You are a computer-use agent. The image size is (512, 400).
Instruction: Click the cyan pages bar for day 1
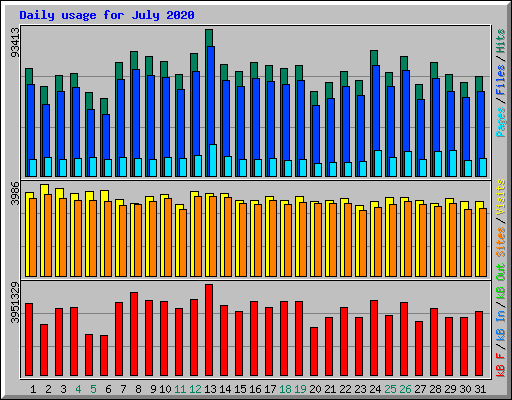coord(33,168)
